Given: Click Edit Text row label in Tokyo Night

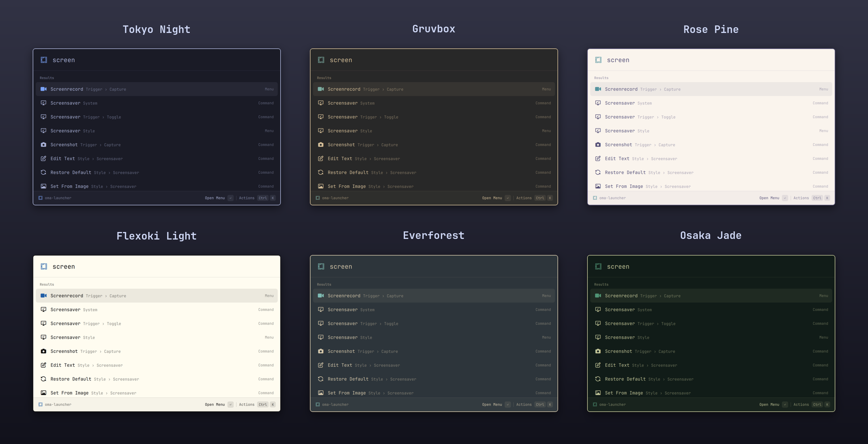Looking at the screenshot, I should [63, 159].
